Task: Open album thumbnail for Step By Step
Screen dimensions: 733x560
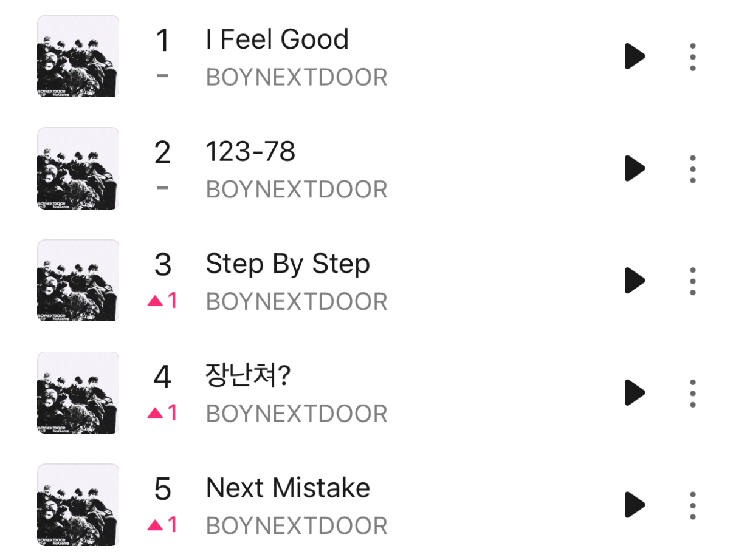Action: 78,281
